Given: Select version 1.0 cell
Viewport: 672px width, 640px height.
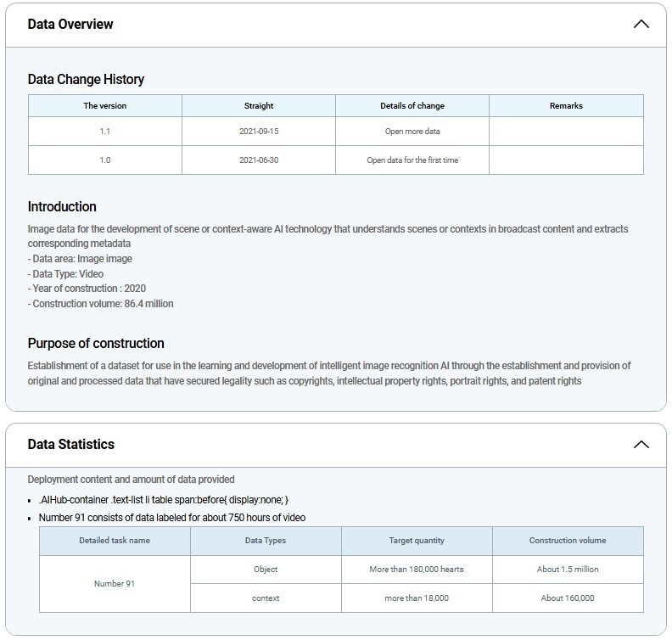Looking at the screenshot, I should point(105,160).
